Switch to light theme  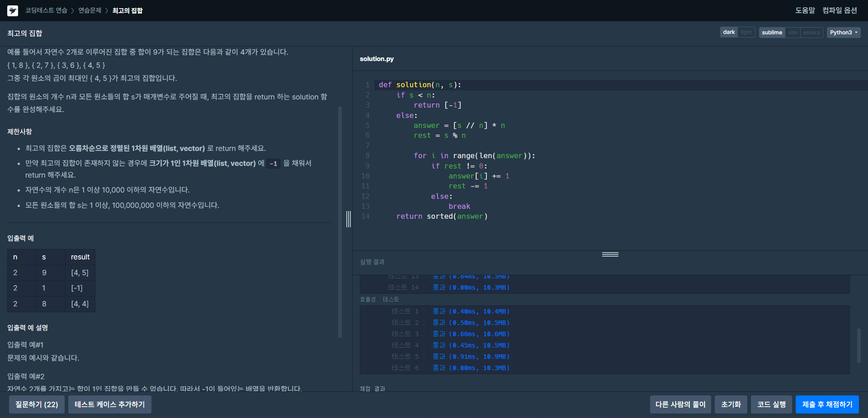746,32
